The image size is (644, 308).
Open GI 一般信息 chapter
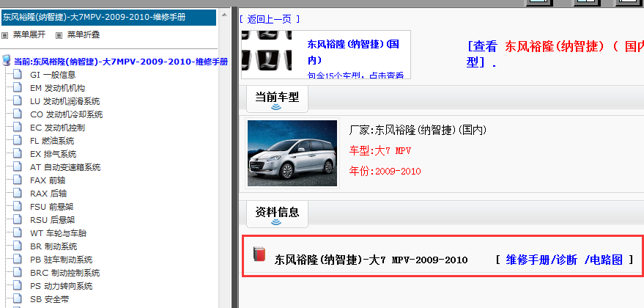53,75
